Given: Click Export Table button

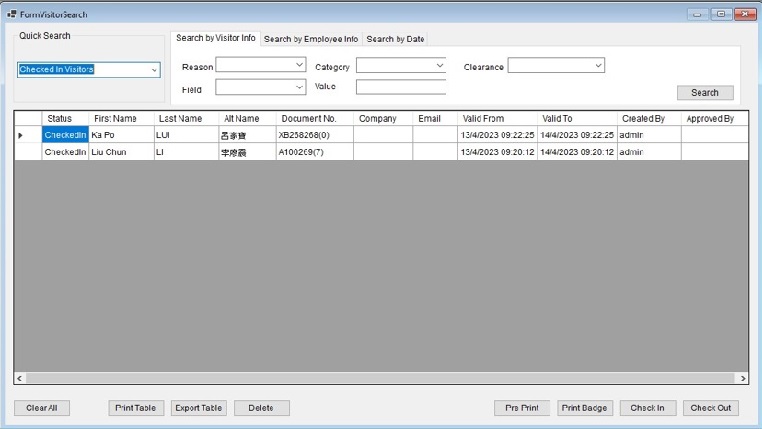Looking at the screenshot, I should tap(198, 408).
